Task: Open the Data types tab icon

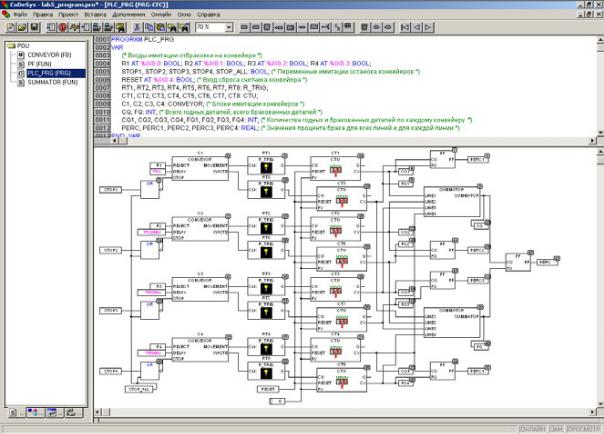Action: (x=33, y=413)
